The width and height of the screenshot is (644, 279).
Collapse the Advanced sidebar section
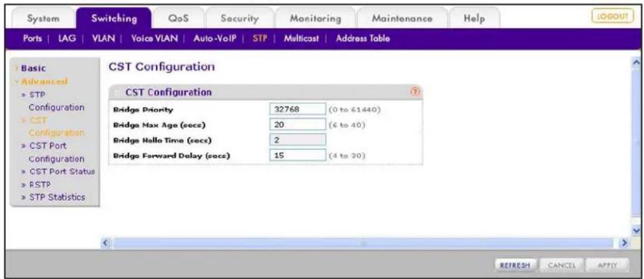tap(43, 81)
